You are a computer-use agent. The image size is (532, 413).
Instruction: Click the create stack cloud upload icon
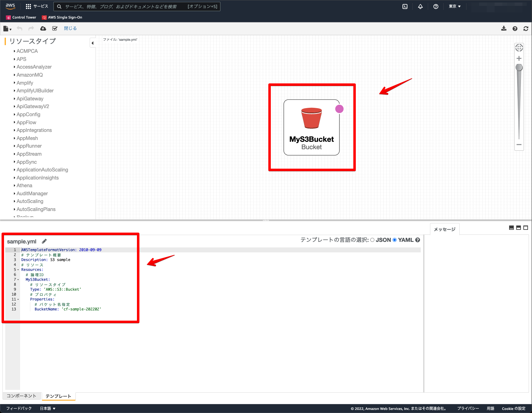click(43, 28)
